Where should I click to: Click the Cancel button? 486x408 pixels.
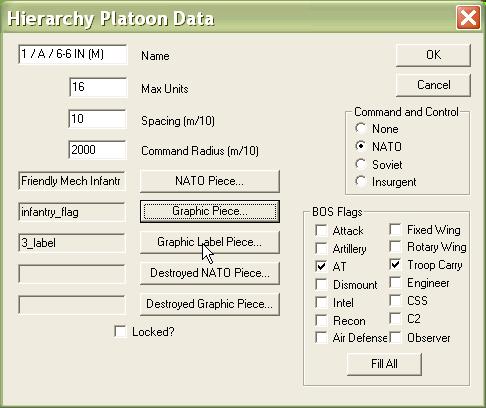pyautogui.click(x=433, y=85)
